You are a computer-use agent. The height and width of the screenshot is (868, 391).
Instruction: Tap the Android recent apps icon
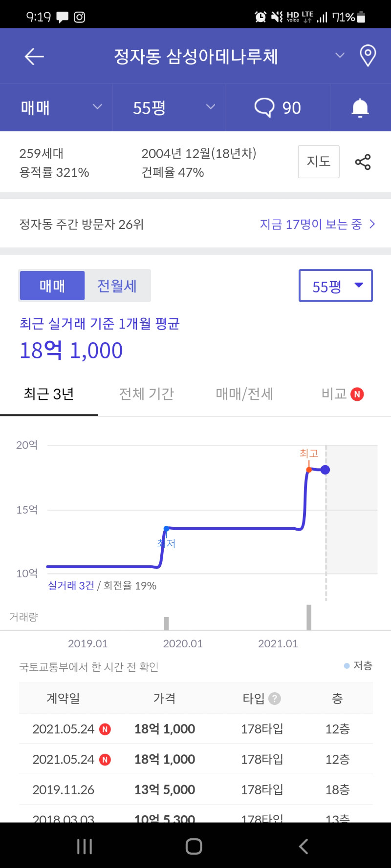pos(85,846)
